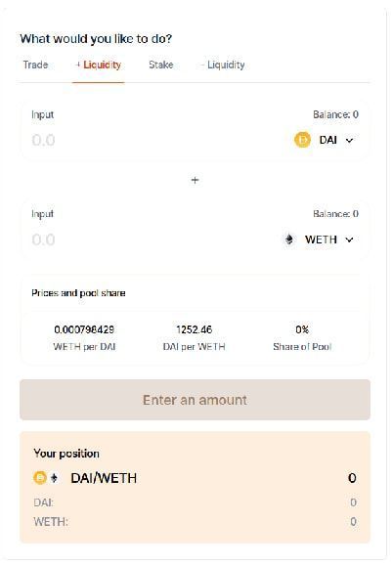Image resolution: width=392 pixels, height=566 pixels.
Task: Click the Ethereum icon in Your position
Action: [x=54, y=478]
